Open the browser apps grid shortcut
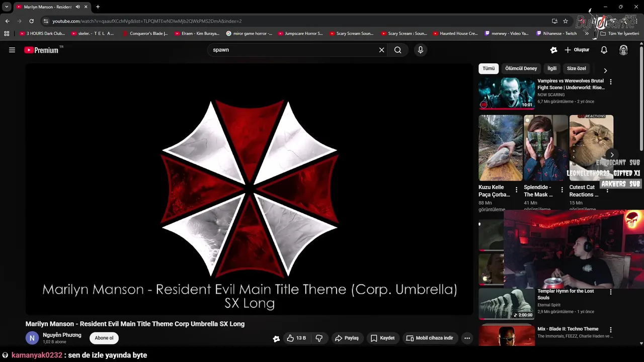 [x=7, y=33]
